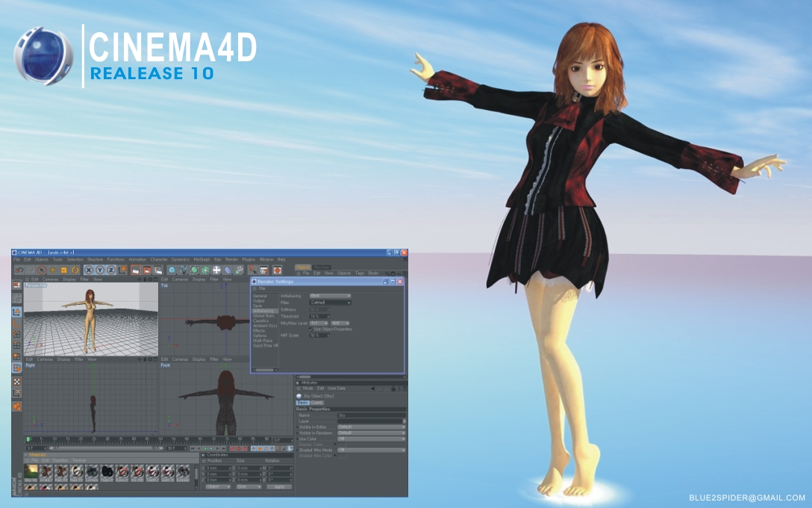812x508 pixels.
Task: Select the Live Selection tool icon
Action: tap(42, 270)
